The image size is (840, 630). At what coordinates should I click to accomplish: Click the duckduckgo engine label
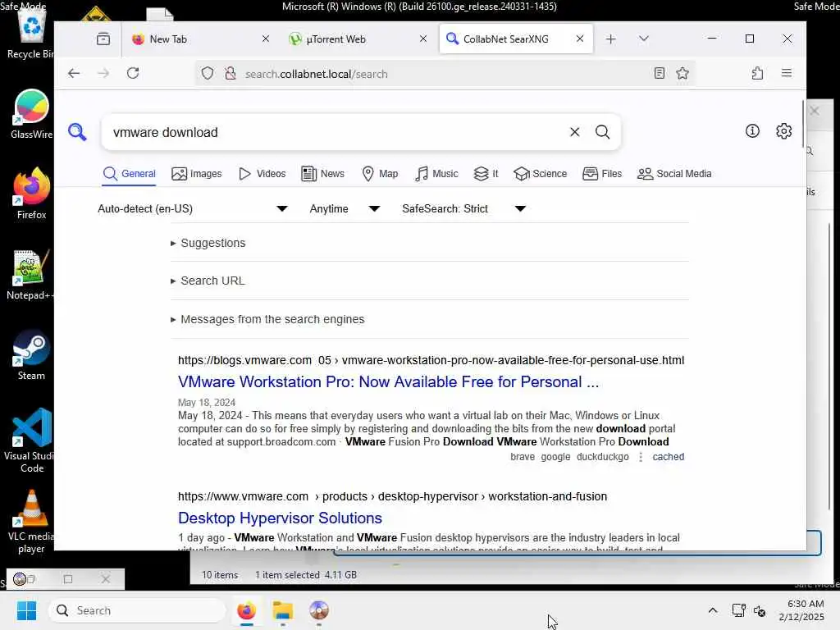click(x=603, y=456)
